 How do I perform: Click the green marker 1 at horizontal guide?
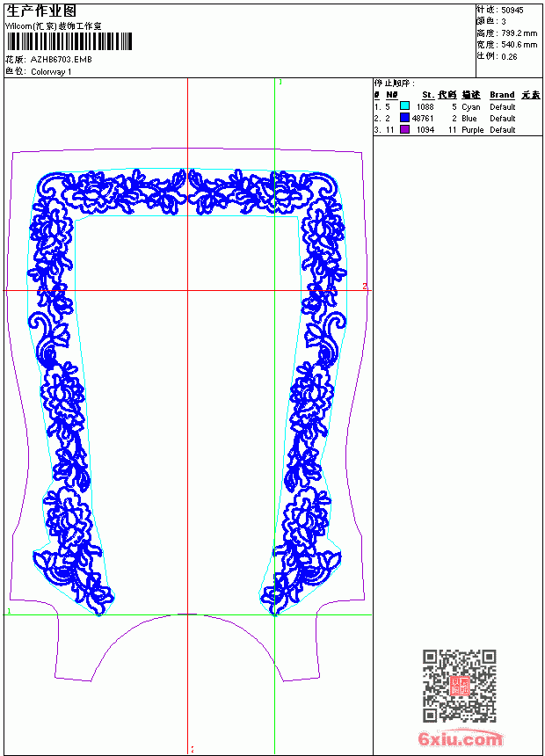[9, 611]
